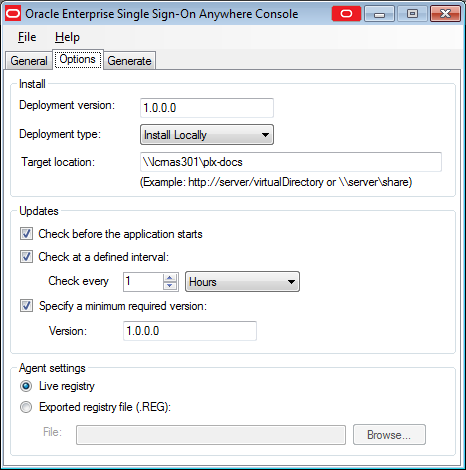The image size is (466, 470).
Task: Toggle Specify a minimum required version checkbox
Action: click(26, 306)
